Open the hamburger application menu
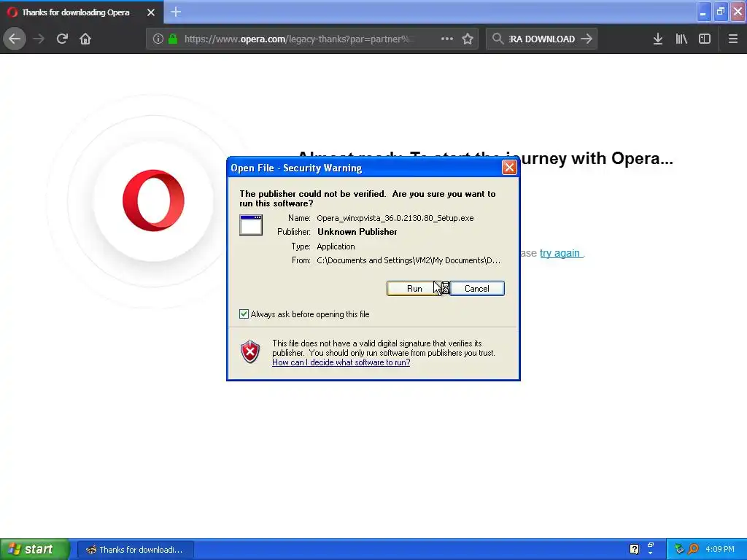This screenshot has height=560, width=747. (733, 39)
